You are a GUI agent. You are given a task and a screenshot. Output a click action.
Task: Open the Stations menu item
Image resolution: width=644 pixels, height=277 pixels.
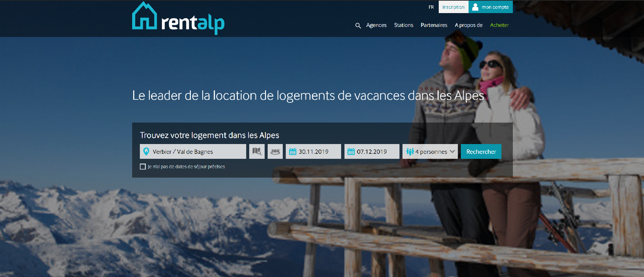(x=404, y=25)
